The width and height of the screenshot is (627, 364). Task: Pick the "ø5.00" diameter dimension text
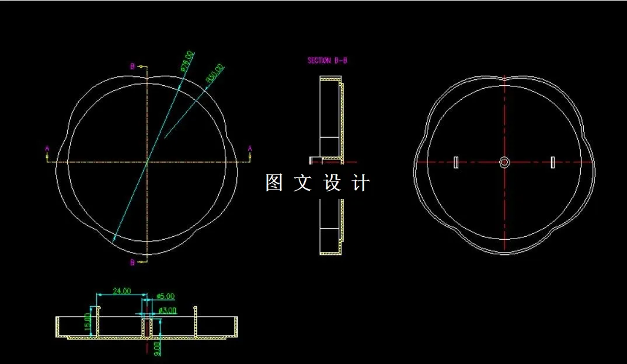[166, 296]
